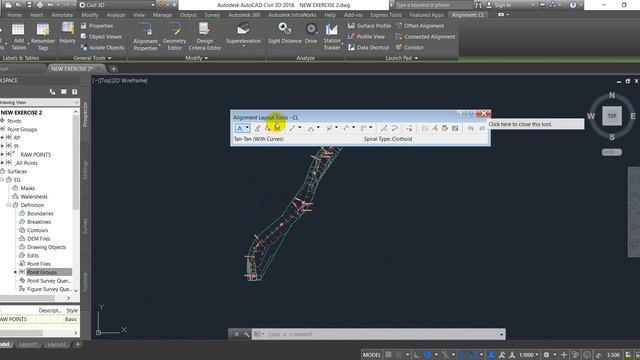Switch to the Analyze ribbon tab

[x=116, y=15]
